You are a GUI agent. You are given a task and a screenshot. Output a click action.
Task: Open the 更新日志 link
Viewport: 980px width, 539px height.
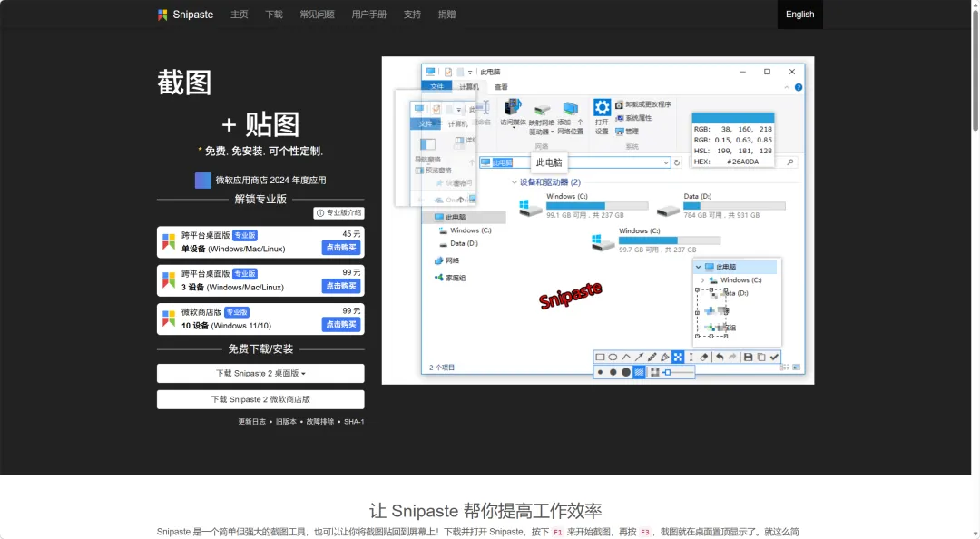point(252,422)
